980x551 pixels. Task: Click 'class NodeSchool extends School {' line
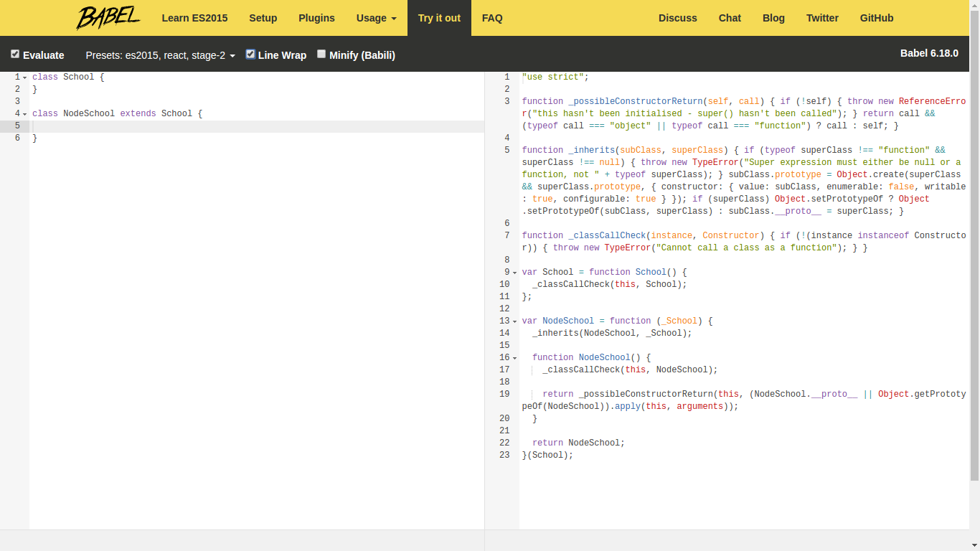tap(118, 113)
